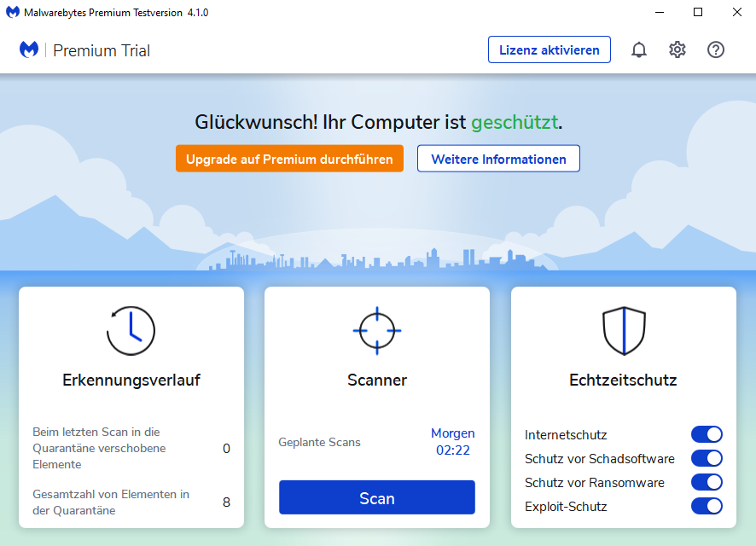This screenshot has height=546, width=756.
Task: Click the Malwarebytes logo beside Premium Trial
Action: tap(29, 49)
